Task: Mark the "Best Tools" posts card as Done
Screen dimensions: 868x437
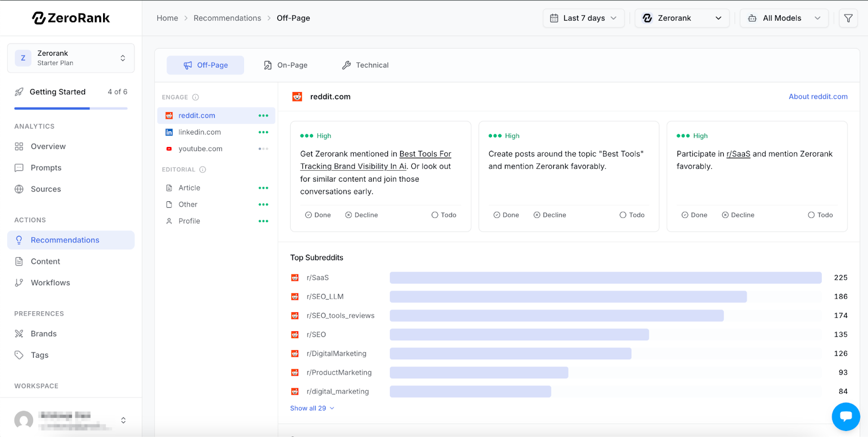Action: tap(506, 215)
